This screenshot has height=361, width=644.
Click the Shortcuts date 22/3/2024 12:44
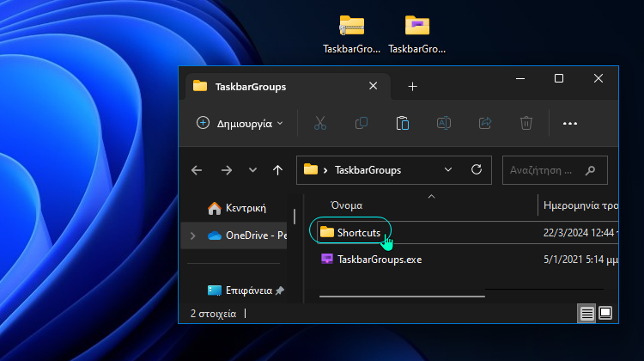coord(579,233)
